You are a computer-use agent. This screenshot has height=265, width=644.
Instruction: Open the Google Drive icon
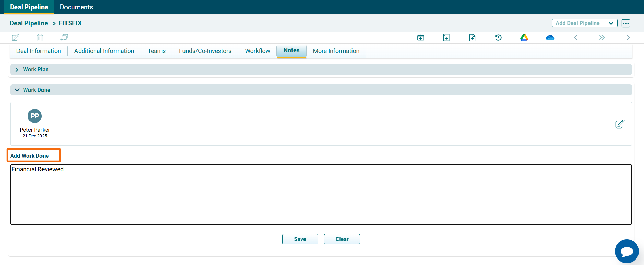(x=524, y=38)
